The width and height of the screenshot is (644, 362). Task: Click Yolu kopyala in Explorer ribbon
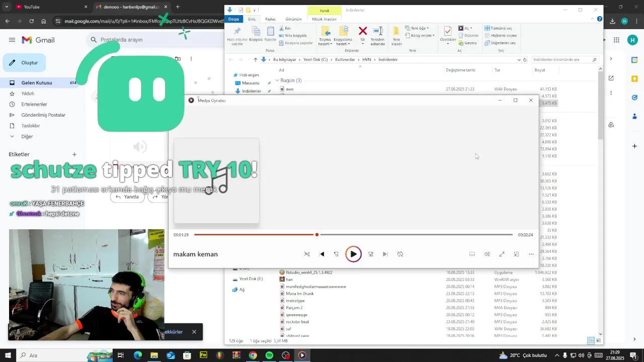(x=293, y=36)
